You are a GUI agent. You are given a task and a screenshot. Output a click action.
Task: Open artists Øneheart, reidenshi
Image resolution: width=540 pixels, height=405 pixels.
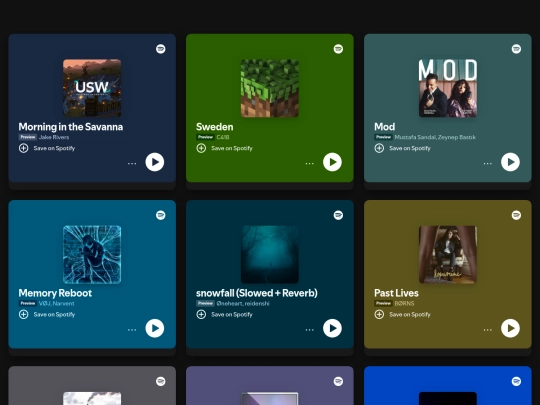[243, 303]
